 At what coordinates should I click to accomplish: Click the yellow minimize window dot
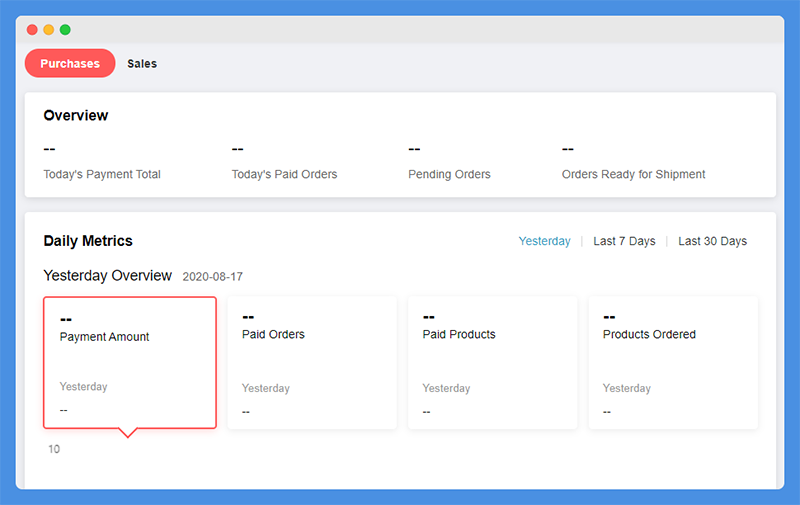[48, 30]
